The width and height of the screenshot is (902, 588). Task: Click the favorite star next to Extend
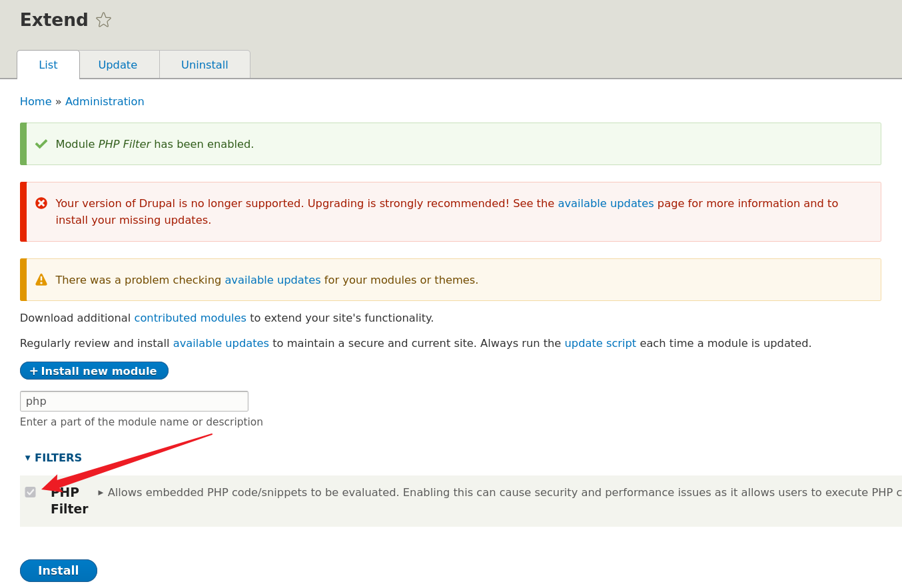pos(103,20)
